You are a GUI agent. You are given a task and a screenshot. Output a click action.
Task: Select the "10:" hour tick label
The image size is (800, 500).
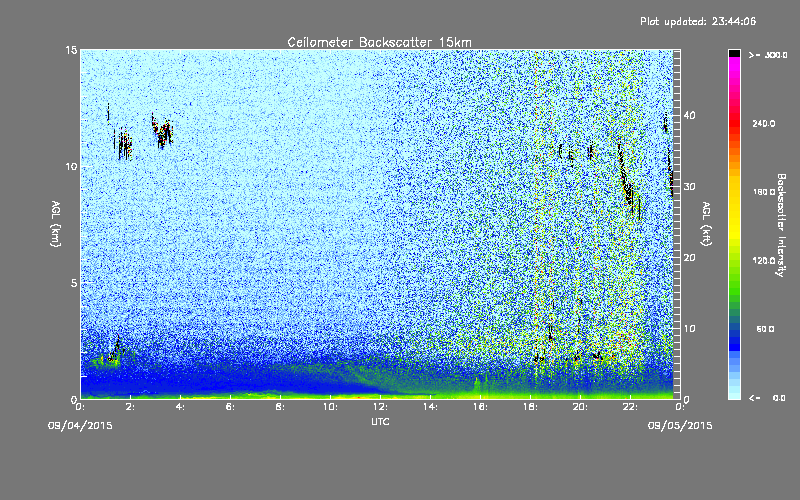pos(330,407)
